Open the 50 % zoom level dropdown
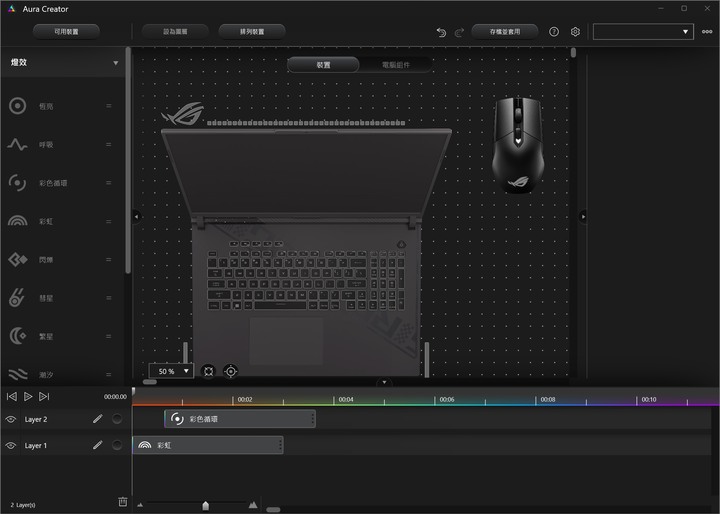This screenshot has width=720, height=514. 171,371
